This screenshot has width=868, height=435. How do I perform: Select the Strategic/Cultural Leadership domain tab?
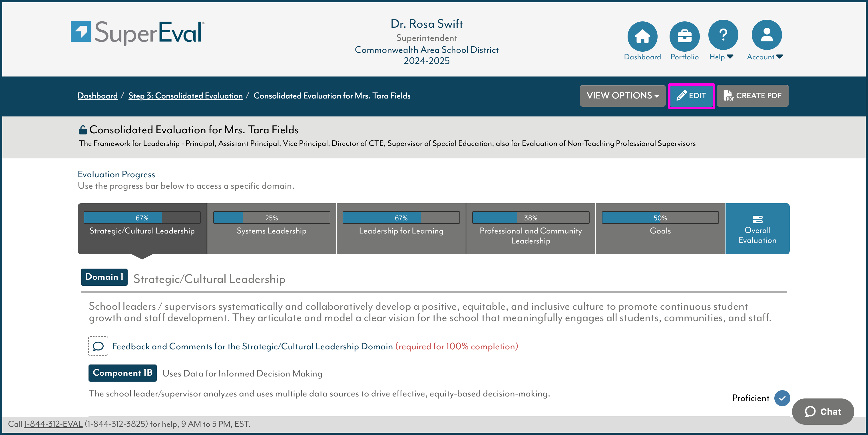coord(142,229)
